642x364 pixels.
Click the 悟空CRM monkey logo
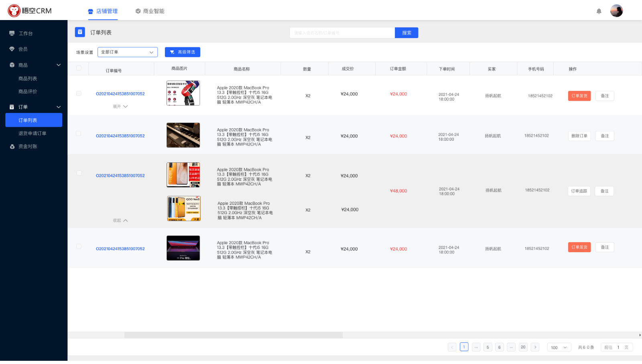[14, 11]
